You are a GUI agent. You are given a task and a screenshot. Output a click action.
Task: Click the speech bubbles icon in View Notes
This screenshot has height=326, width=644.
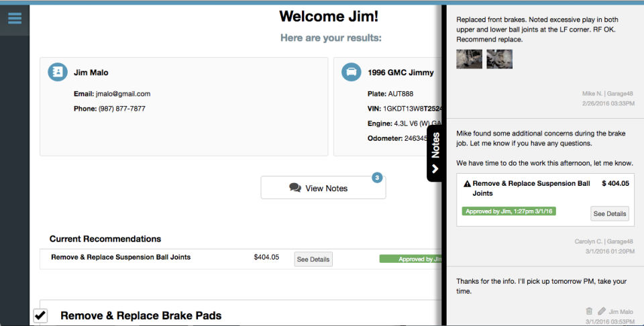point(295,188)
